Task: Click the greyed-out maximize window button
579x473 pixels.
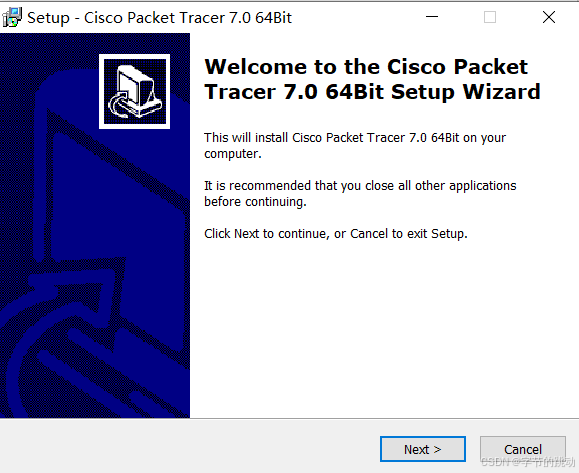Action: 490,17
